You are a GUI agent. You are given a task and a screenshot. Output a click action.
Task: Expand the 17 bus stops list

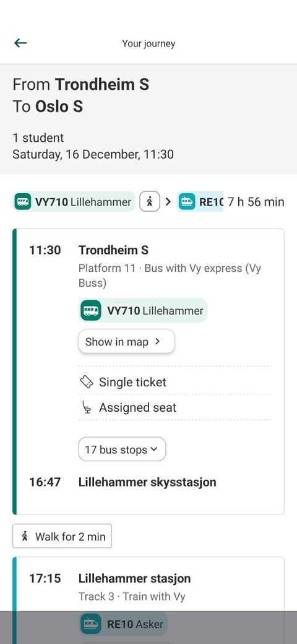123,450
